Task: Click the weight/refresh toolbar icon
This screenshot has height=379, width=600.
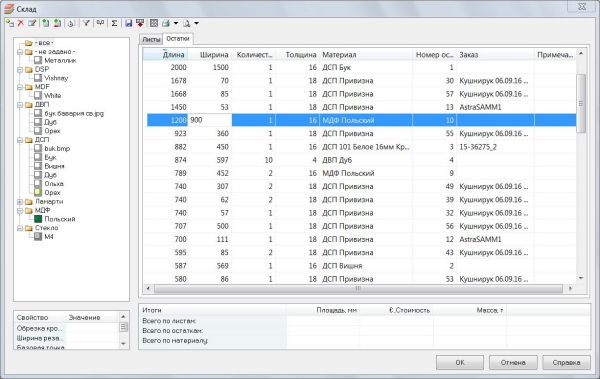Action: pos(71,23)
